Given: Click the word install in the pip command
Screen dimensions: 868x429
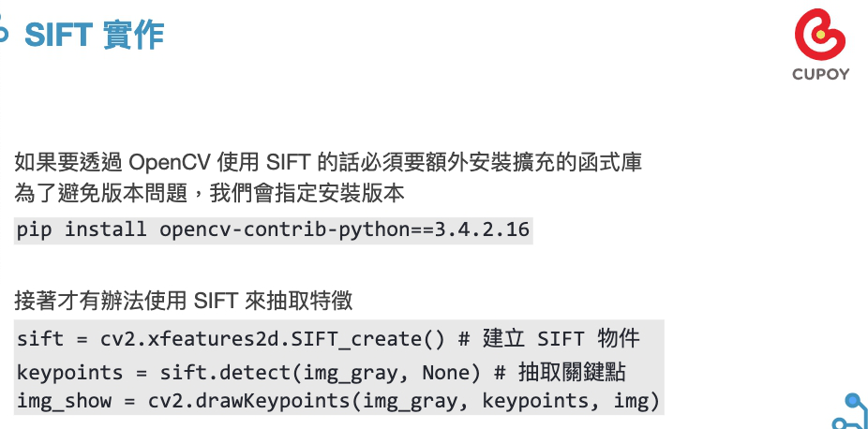Looking at the screenshot, I should pyautogui.click(x=106, y=229).
